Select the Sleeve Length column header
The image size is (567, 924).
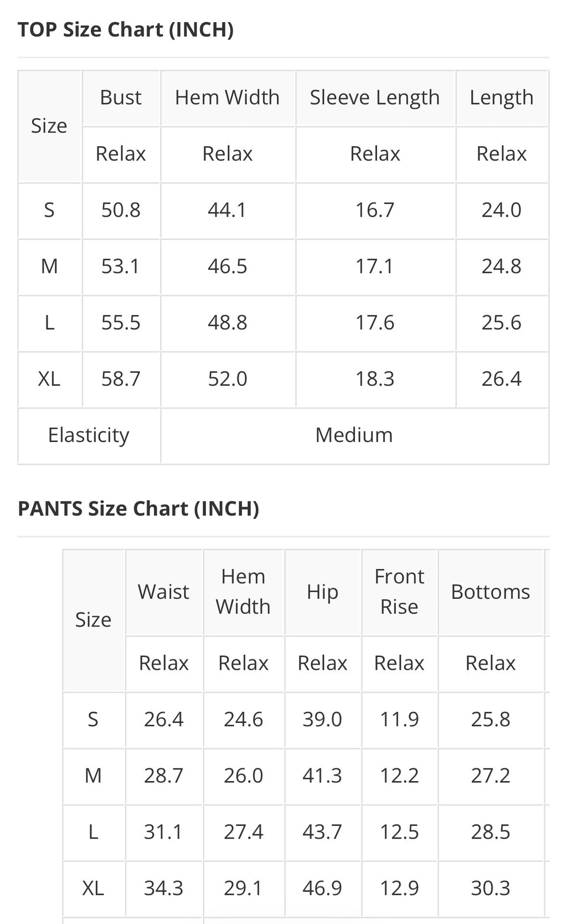[375, 97]
